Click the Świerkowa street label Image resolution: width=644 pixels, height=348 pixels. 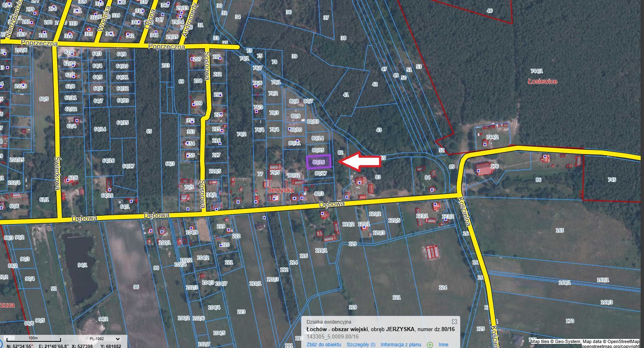point(58,173)
